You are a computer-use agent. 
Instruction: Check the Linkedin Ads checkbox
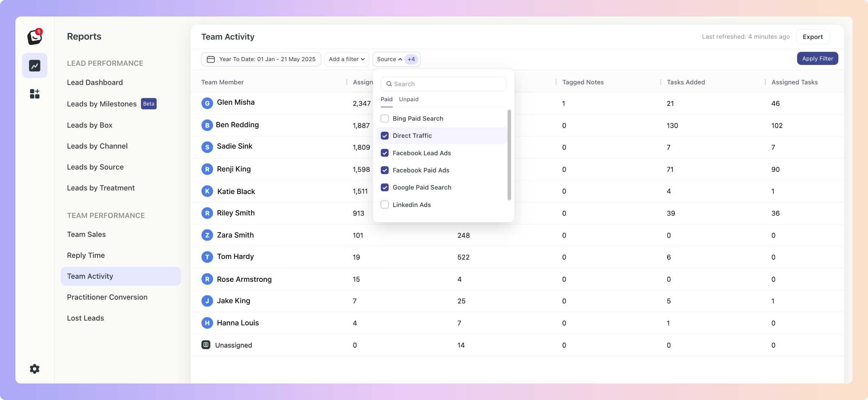(385, 205)
